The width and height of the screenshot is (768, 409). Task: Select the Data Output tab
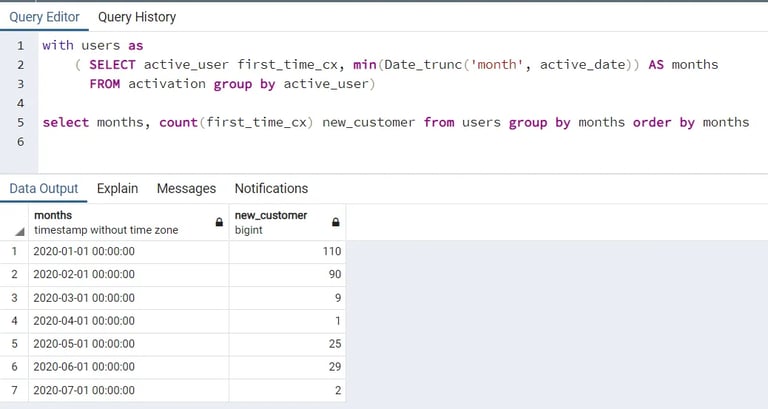(x=44, y=189)
